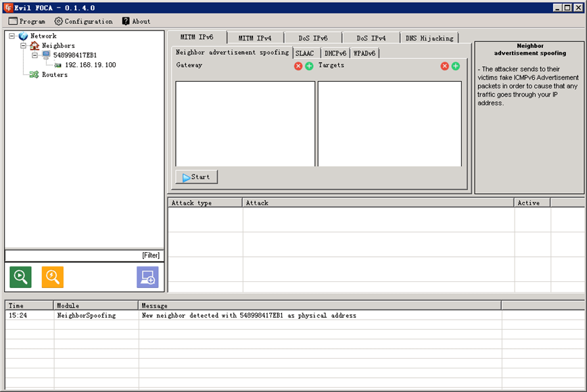Switch to the MITM IPv6 tab

click(197, 37)
